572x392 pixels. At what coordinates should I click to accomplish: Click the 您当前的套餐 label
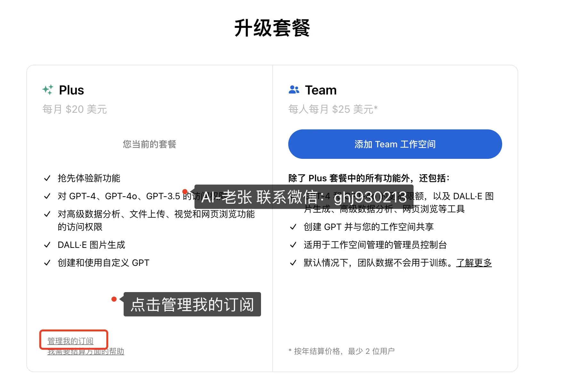[150, 144]
